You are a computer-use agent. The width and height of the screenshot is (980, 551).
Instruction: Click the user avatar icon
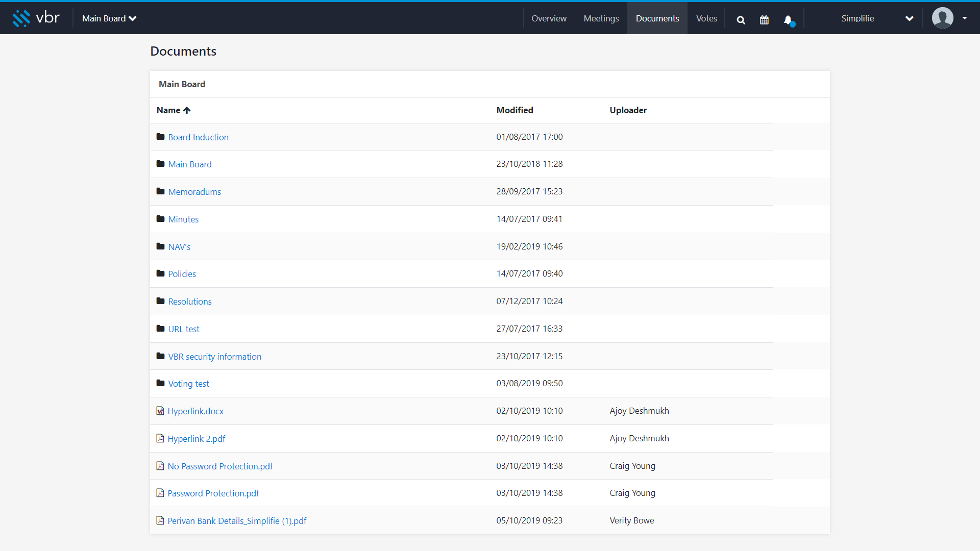click(942, 18)
